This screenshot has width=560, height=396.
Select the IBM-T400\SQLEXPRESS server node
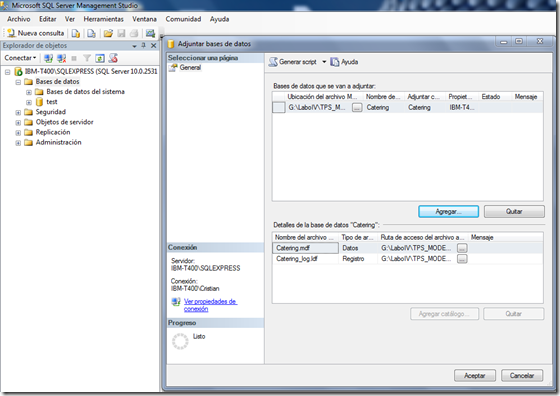point(91,71)
